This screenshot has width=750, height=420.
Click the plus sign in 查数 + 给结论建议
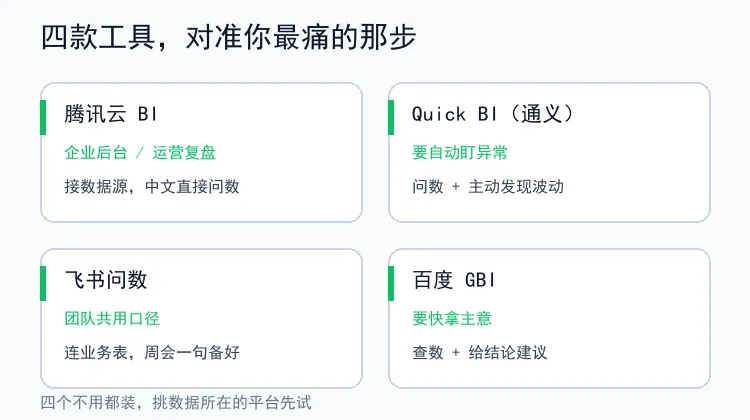456,353
